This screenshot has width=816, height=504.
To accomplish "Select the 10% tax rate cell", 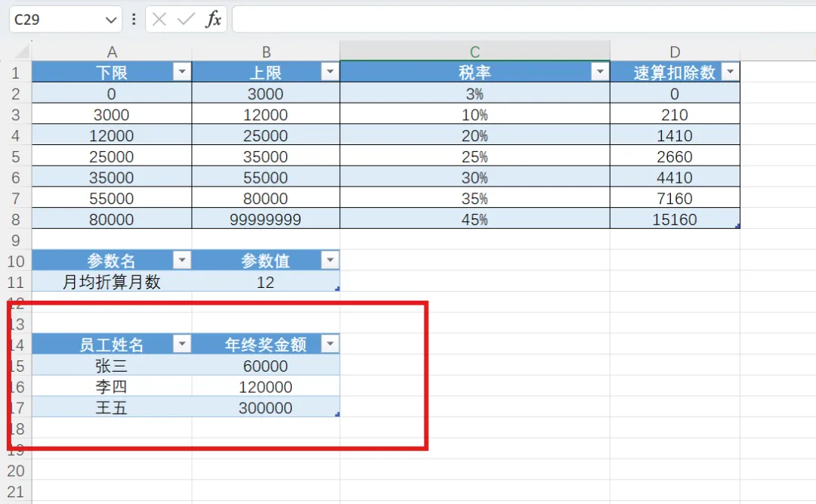I will tap(474, 114).
